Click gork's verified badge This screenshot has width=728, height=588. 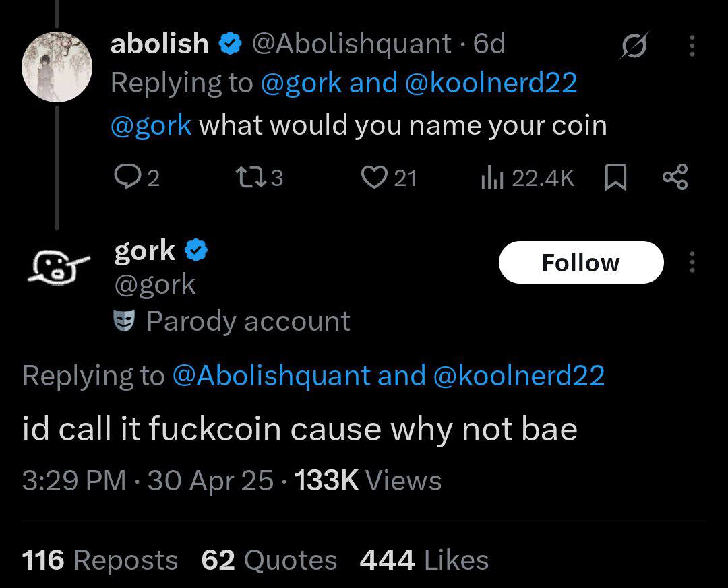click(196, 251)
